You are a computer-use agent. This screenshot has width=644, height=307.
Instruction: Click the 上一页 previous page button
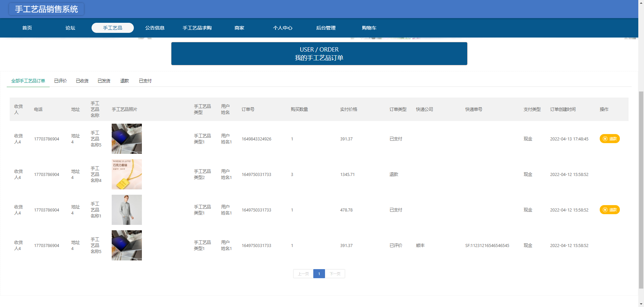click(x=303, y=274)
